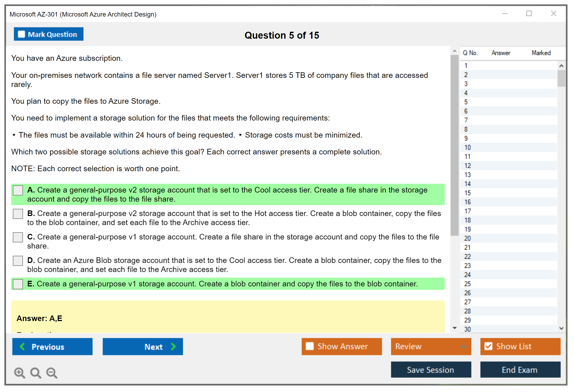Screen dimensions: 574x392
Task: Click the zoom in magnifier icon
Action: click(19, 373)
